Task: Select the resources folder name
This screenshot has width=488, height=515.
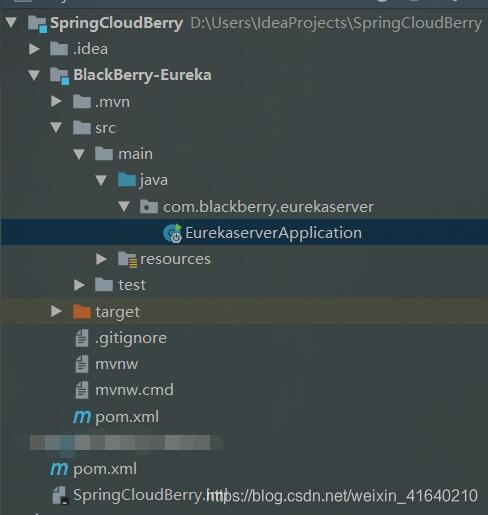Action: pyautogui.click(x=175, y=259)
